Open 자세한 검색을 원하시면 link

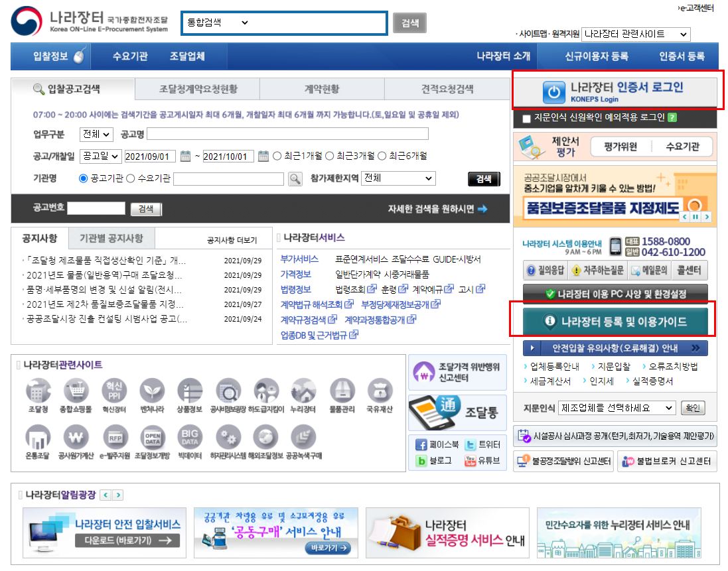click(437, 209)
